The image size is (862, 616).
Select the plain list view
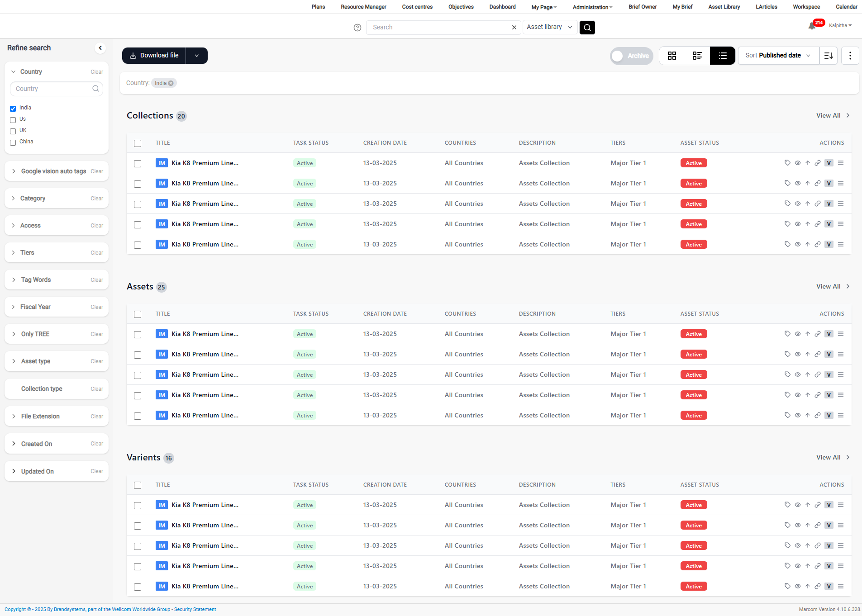pyautogui.click(x=723, y=56)
